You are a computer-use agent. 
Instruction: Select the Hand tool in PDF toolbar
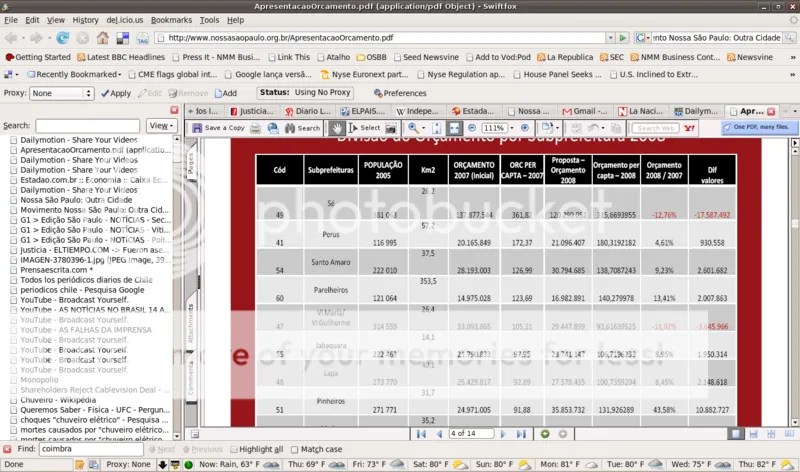coord(336,128)
